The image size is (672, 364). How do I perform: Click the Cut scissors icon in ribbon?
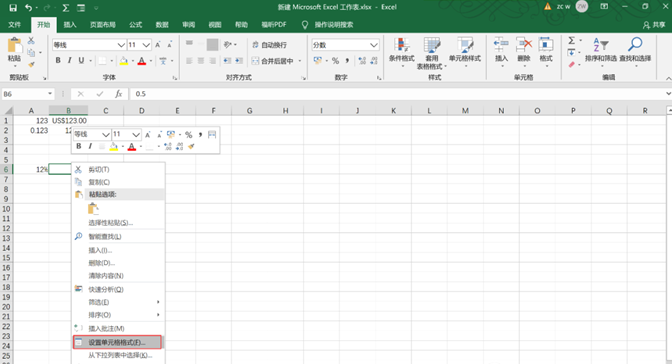31,41
